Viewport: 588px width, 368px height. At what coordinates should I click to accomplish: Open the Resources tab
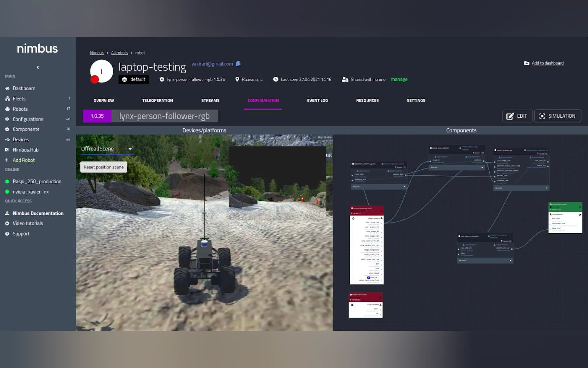[367, 101]
